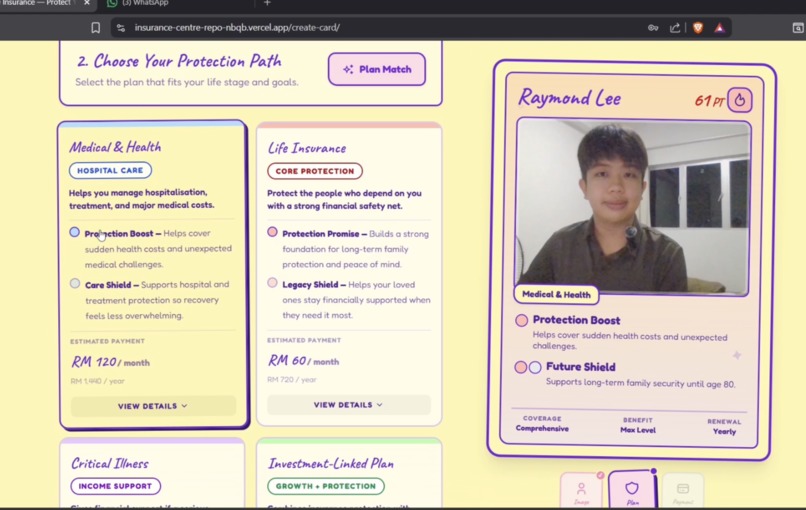Screen dimensions: 806x510
Task: Click the flame icon on Raymond Lee card
Action: tap(740, 100)
